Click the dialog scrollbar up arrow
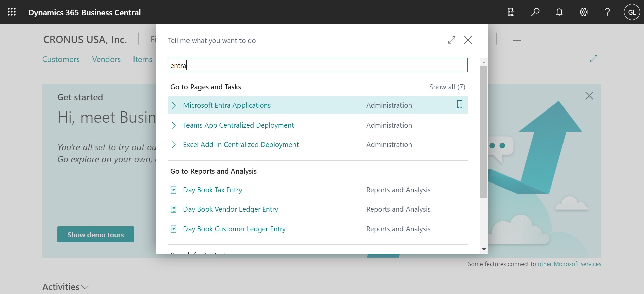The image size is (644, 294). tap(484, 62)
